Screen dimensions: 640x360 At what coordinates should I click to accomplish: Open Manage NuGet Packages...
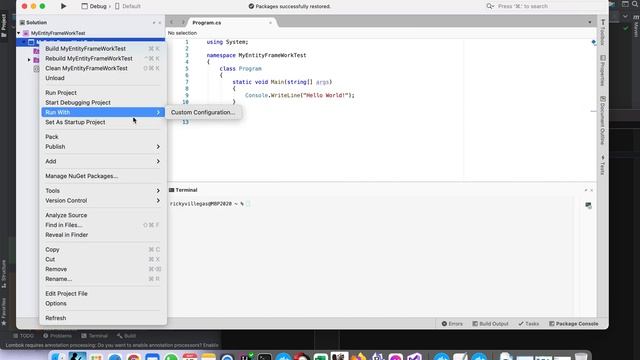point(102,176)
